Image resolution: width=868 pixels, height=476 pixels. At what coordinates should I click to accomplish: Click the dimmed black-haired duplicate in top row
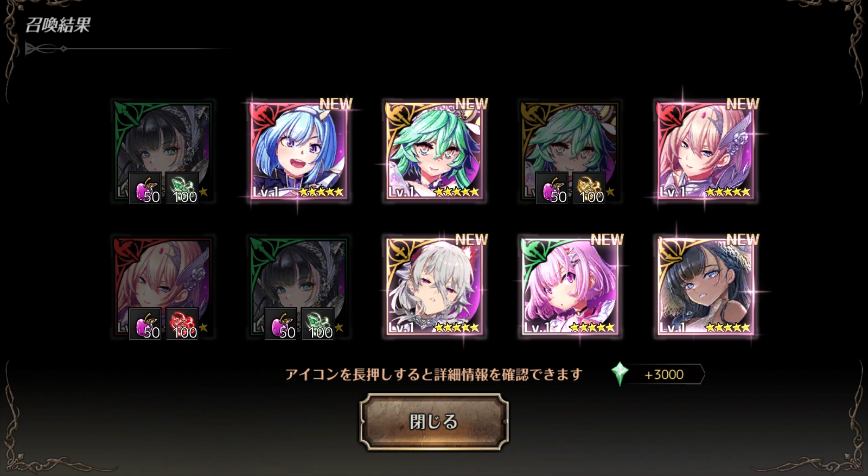pos(163,151)
